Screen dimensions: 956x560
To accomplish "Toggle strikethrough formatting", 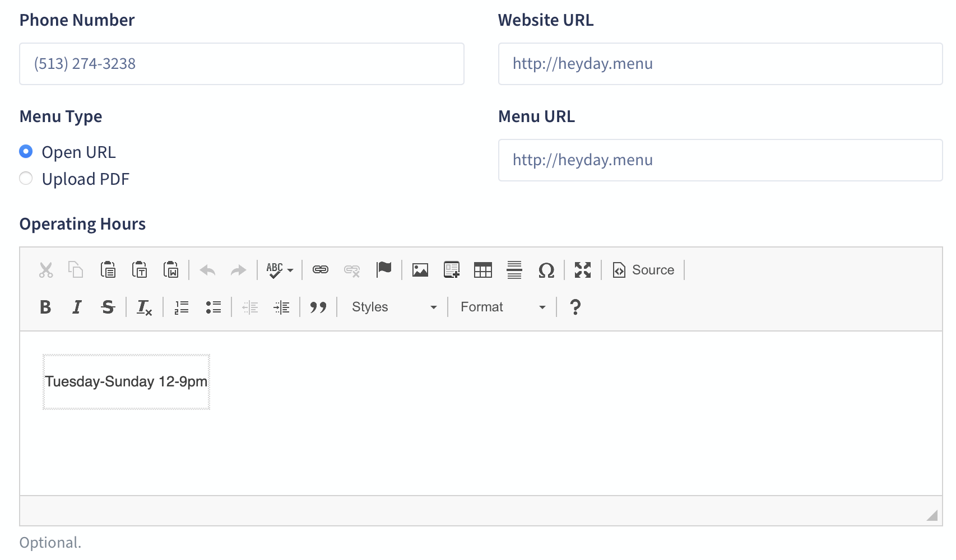I will click(x=108, y=307).
